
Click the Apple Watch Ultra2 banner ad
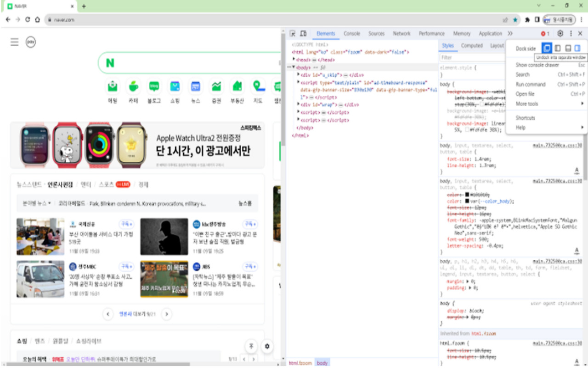(137, 145)
